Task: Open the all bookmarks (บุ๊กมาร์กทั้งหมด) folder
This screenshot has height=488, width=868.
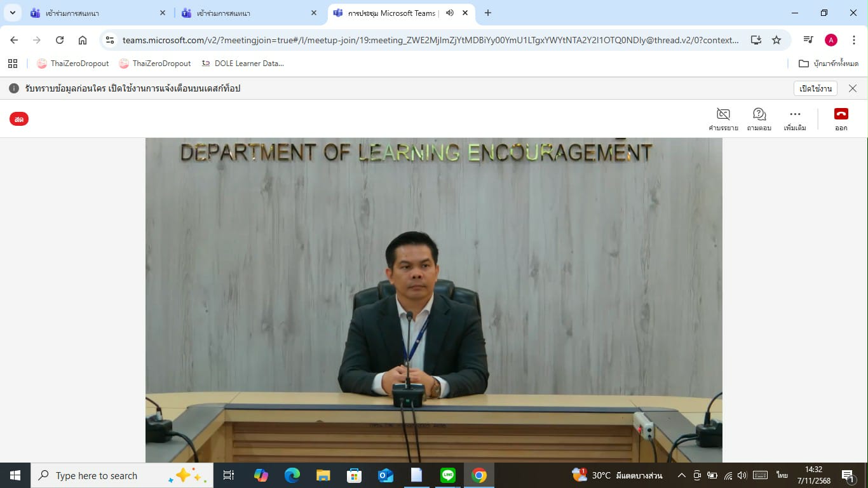Action: coord(829,64)
